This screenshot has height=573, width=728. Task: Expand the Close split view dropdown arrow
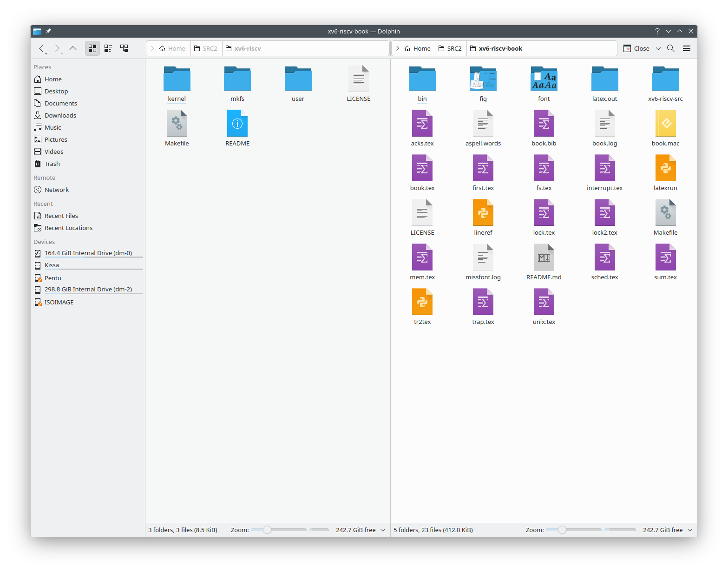tap(658, 48)
